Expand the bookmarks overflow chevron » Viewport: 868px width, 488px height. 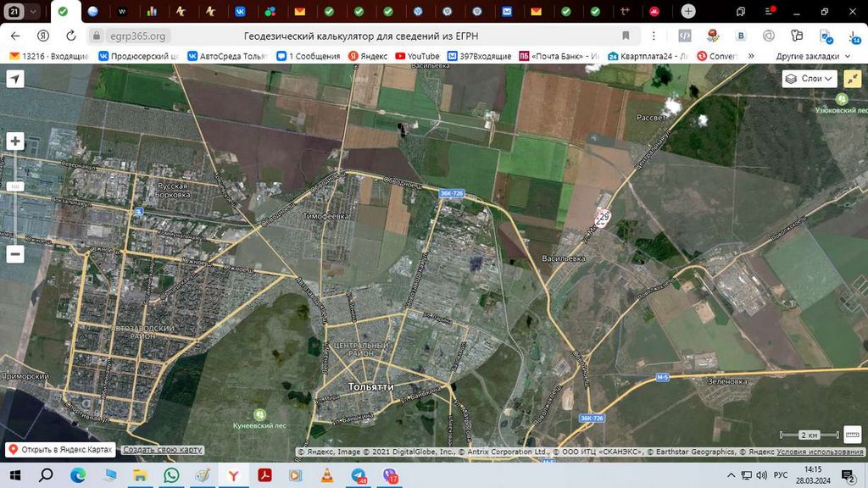[751, 56]
